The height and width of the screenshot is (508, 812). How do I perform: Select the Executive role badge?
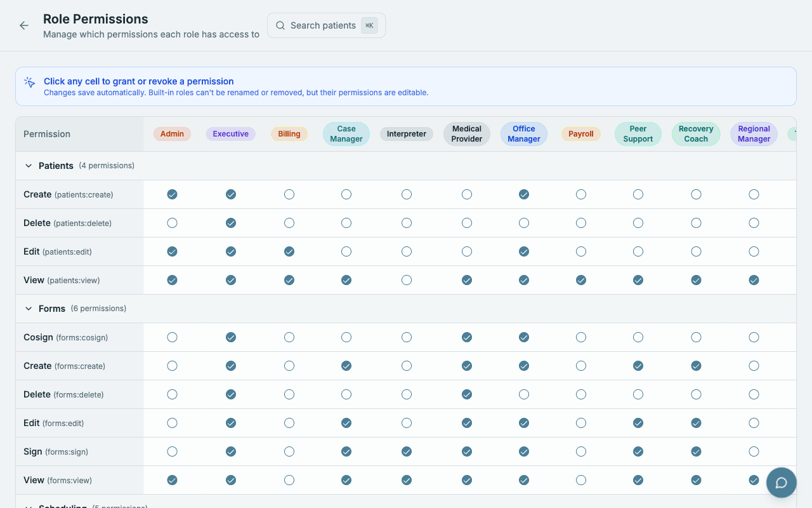231,134
